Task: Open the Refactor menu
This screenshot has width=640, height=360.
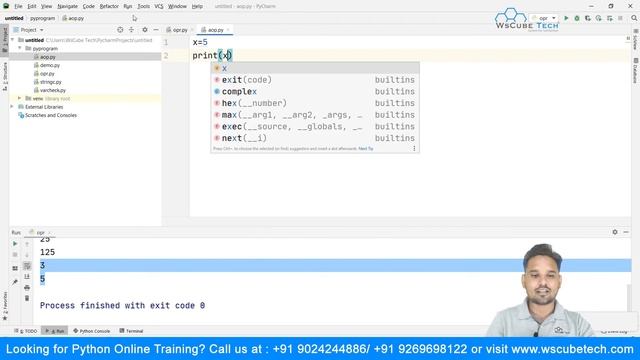Action: [x=109, y=6]
